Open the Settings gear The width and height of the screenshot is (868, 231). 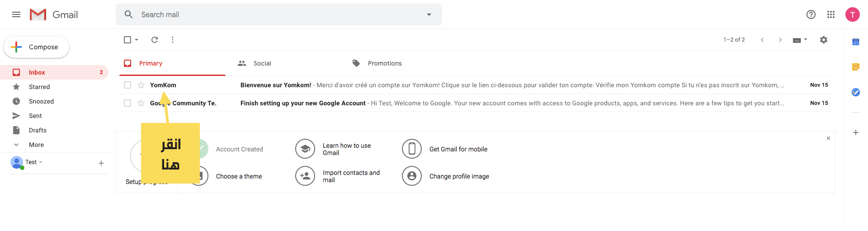click(x=824, y=40)
